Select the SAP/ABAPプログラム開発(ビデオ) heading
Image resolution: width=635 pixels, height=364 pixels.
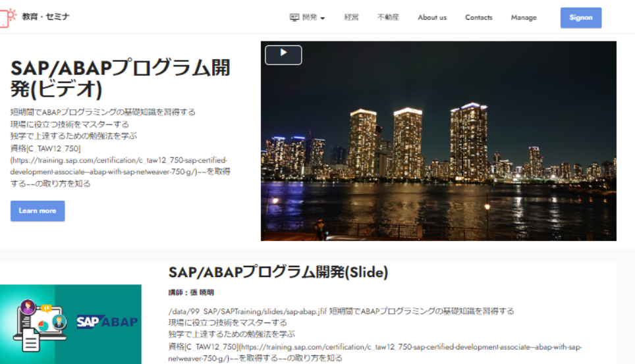120,78
